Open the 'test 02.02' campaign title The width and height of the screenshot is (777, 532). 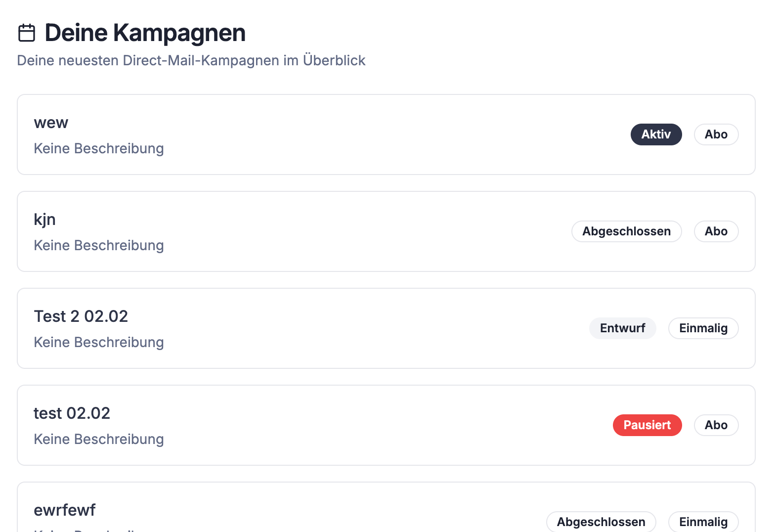point(72,413)
